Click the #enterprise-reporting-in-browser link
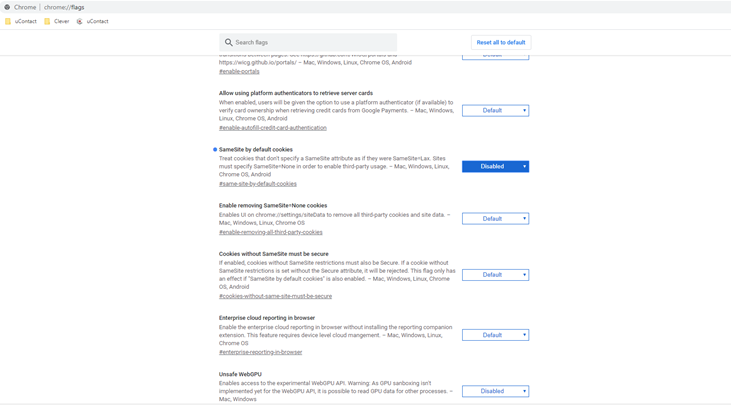This screenshot has width=731, height=406. tap(260, 352)
